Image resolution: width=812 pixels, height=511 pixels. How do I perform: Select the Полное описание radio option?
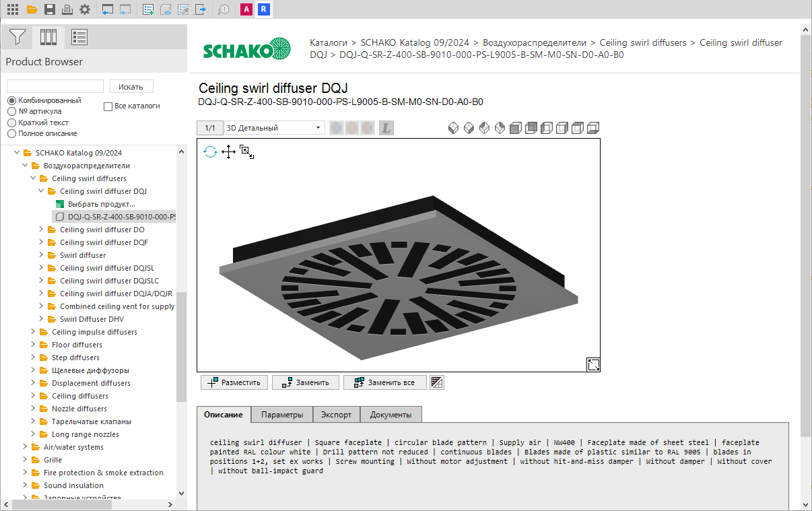point(11,133)
